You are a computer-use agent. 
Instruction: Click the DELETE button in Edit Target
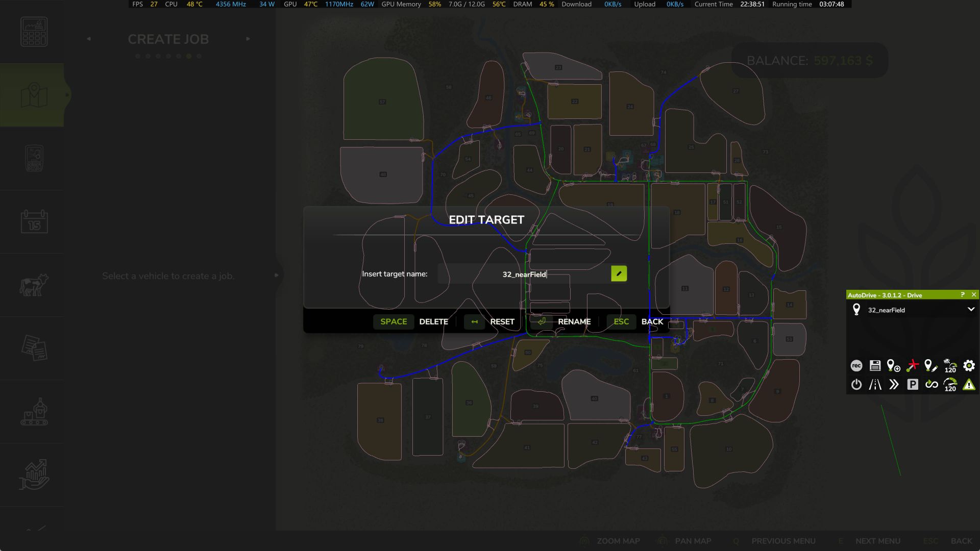point(433,322)
